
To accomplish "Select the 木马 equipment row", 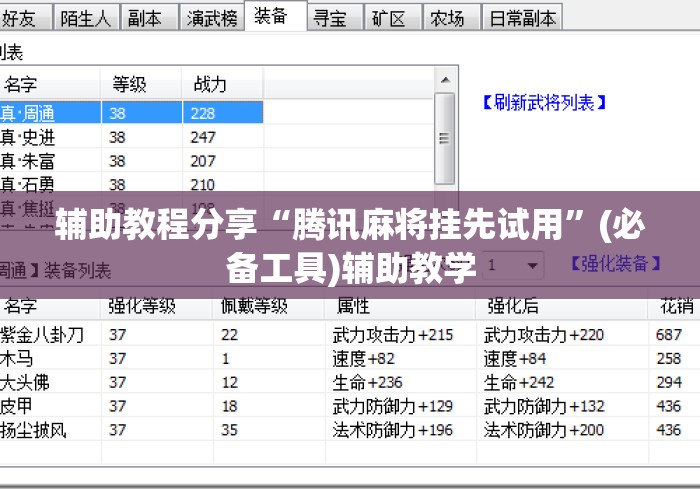I will pos(350,358).
